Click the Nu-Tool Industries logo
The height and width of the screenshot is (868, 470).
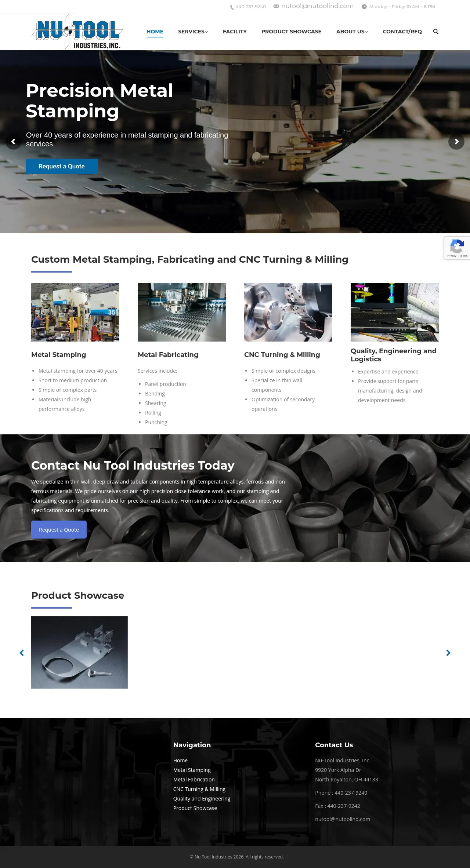pos(77,32)
